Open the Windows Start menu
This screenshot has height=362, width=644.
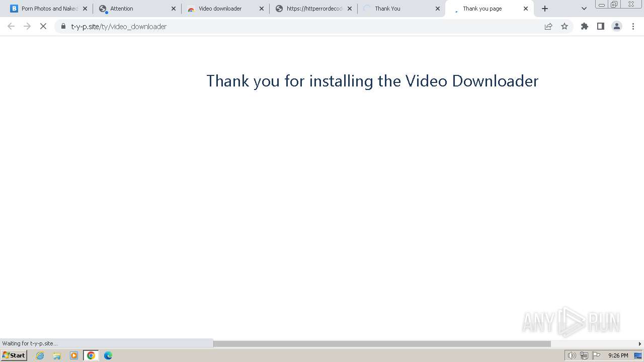pos(14,355)
